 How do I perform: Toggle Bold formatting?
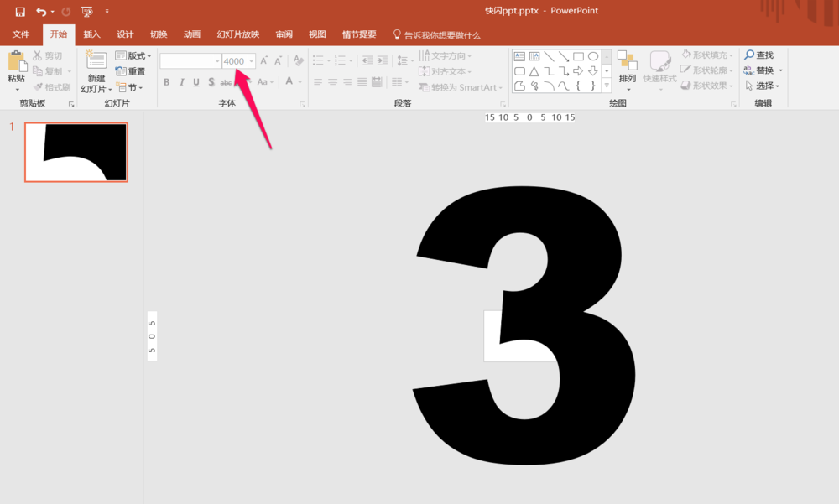(166, 82)
